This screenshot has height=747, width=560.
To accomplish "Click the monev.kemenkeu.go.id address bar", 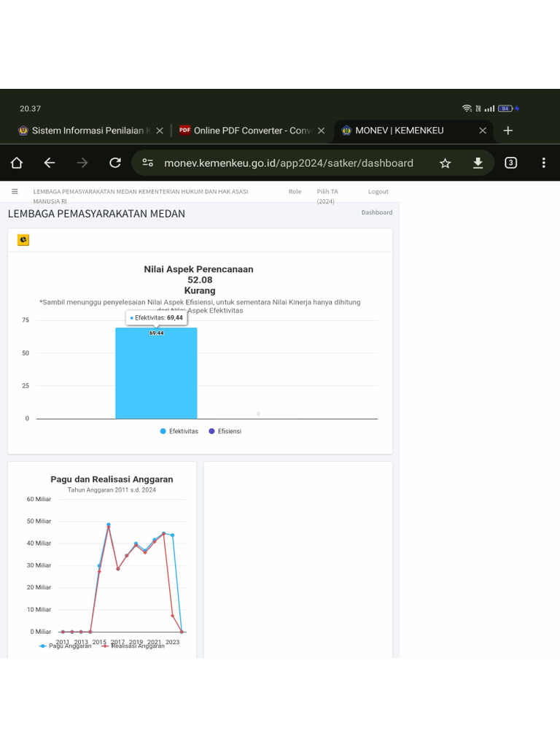I will (x=288, y=163).
